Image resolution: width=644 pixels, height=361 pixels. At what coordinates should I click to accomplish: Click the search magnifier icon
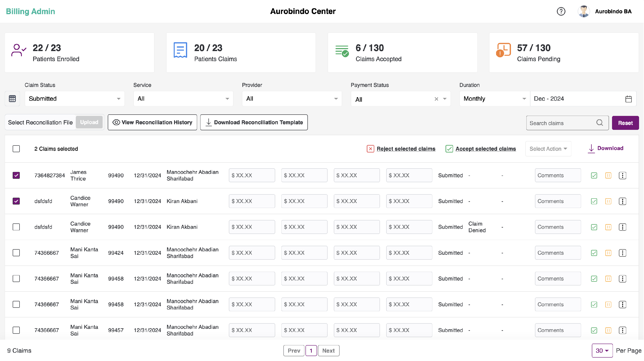point(600,123)
